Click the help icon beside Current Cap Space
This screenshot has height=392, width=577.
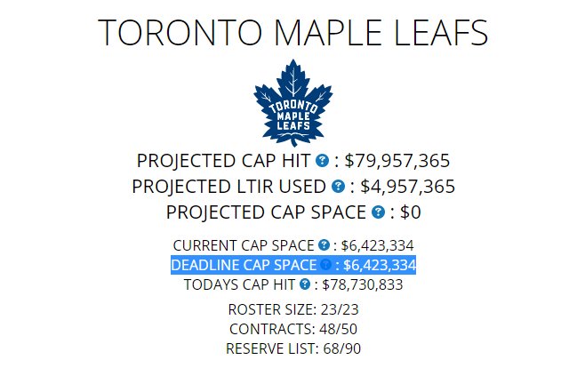tap(324, 244)
